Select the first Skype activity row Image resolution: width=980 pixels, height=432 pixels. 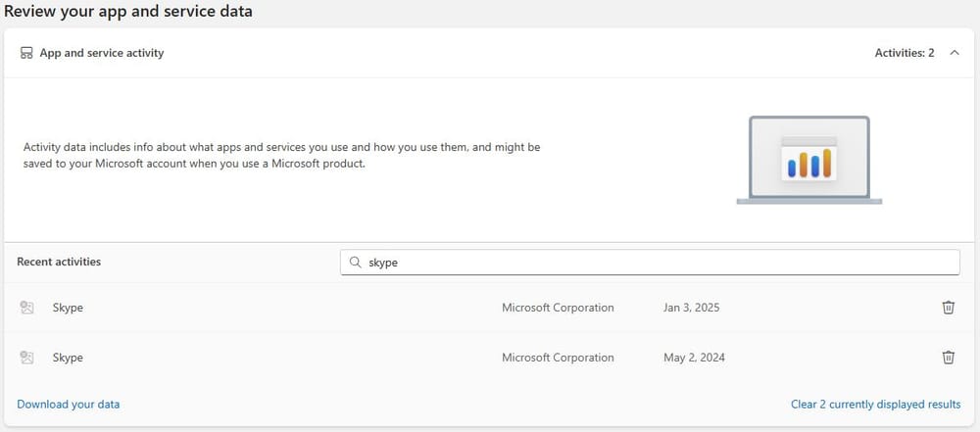point(489,308)
